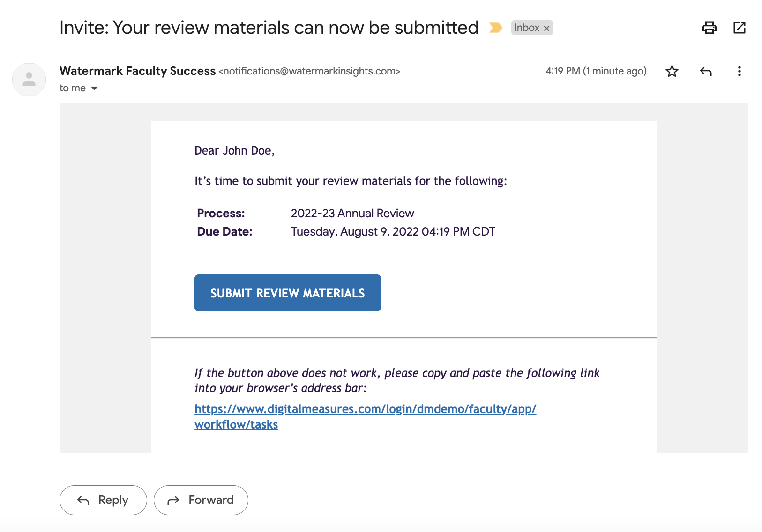Open the three-dot More options menu
Image resolution: width=762 pixels, height=532 pixels.
[x=739, y=71]
